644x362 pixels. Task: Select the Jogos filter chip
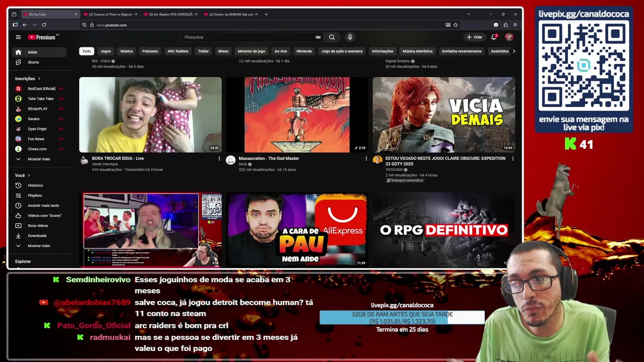click(x=106, y=51)
